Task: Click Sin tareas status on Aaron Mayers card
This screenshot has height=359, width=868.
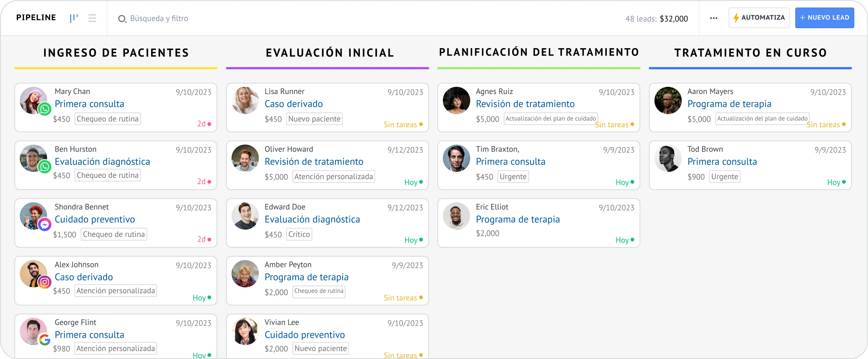Action: coord(823,125)
